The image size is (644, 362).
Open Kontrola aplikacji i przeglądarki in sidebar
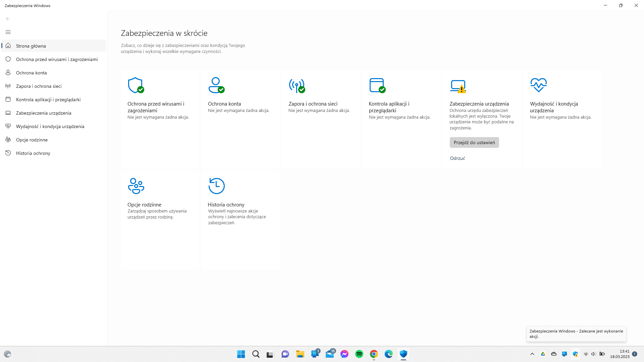click(x=48, y=100)
